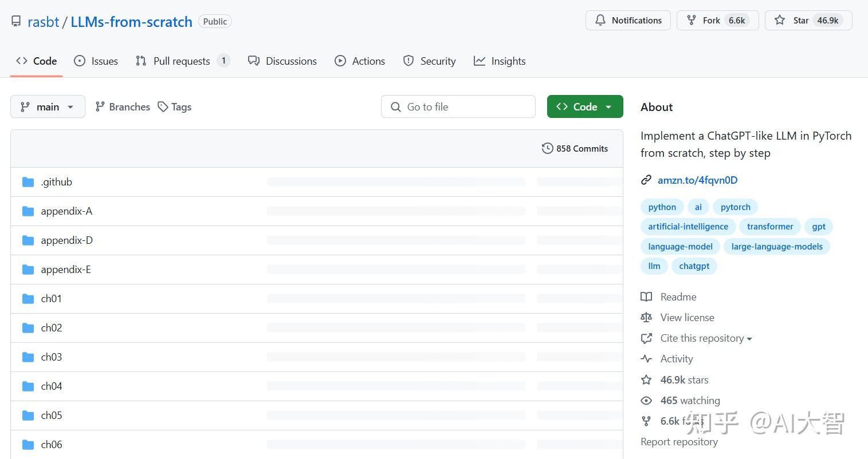Click the Notifications bell icon
Screen dimensions: 868x459
tap(600, 21)
